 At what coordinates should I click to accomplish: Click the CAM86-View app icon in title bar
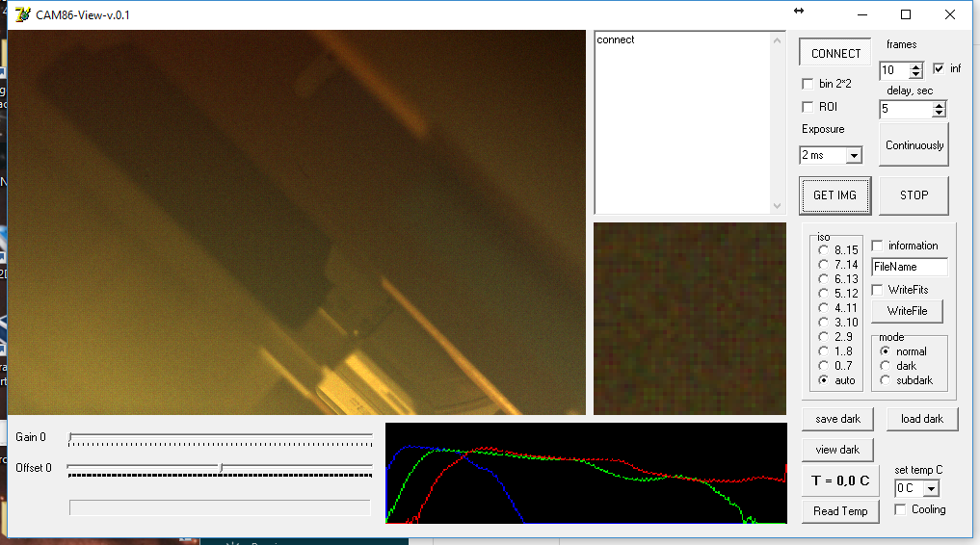click(x=22, y=14)
